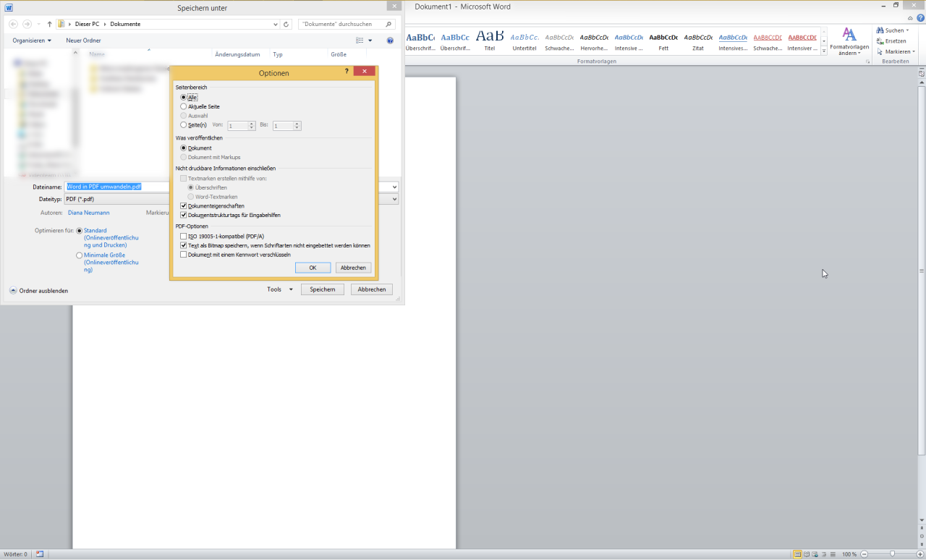Open 'Suchen' dropdown arrow in Word ribbon
Image resolution: width=926 pixels, height=560 pixels.
point(908,30)
